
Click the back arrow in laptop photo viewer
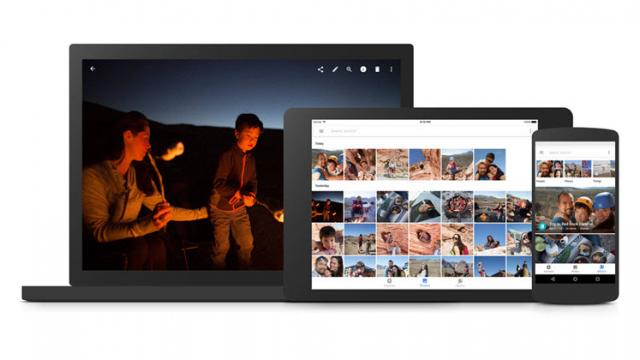93,69
